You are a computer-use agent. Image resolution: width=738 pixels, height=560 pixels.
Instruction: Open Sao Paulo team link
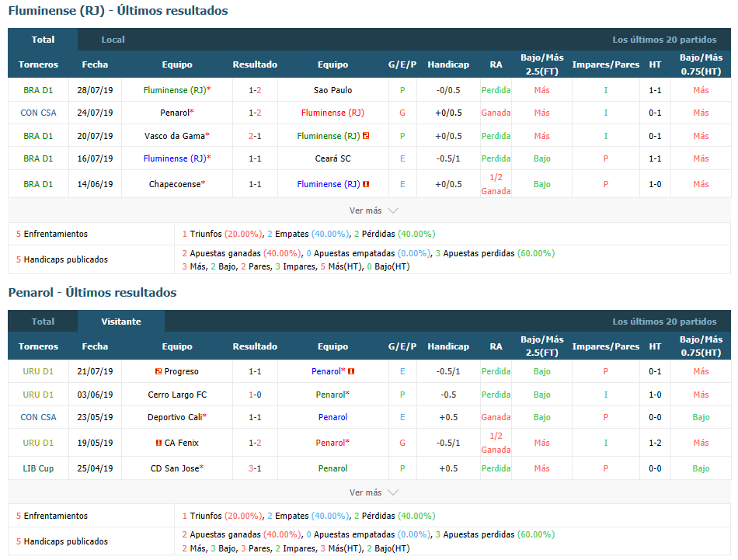[x=332, y=90]
